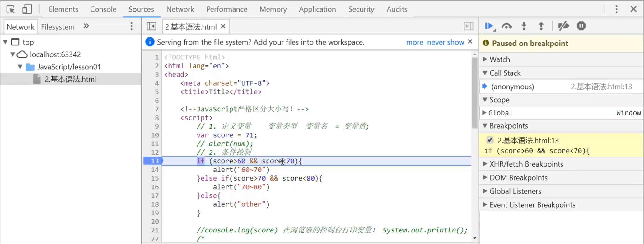Image resolution: width=644 pixels, height=244 pixels.
Task: Open the Memory tab
Action: tap(273, 9)
